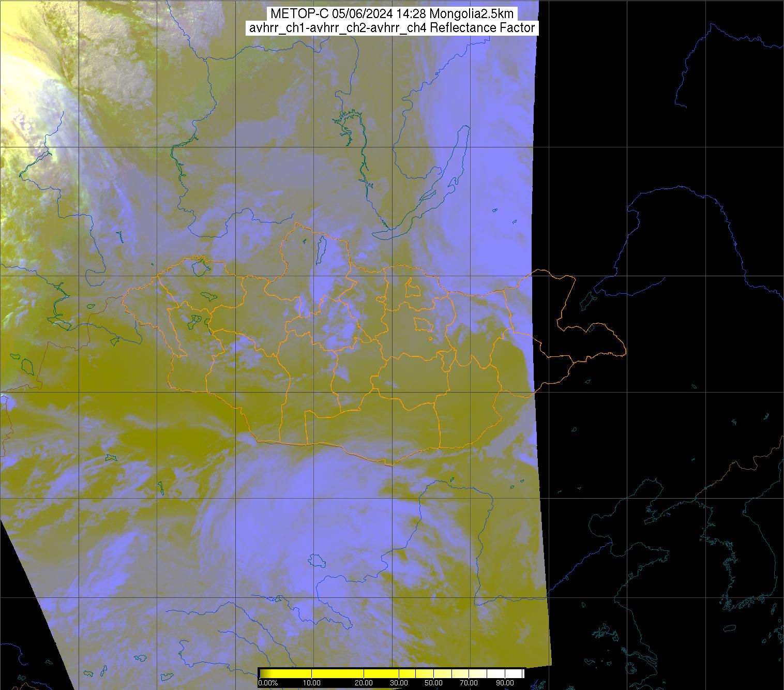Image resolution: width=784 pixels, height=690 pixels.
Task: Click the '0.00%' label on the color scale
Action: tap(268, 683)
